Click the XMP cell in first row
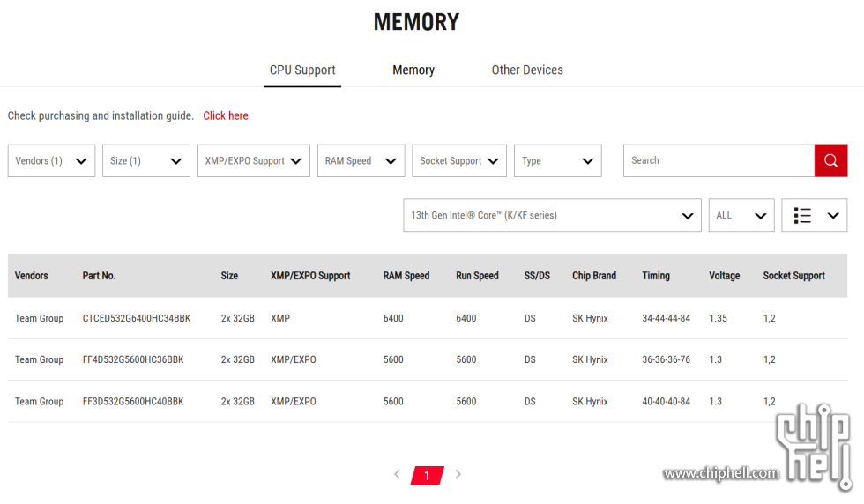Screen dimensions: 864x504 coord(280,318)
